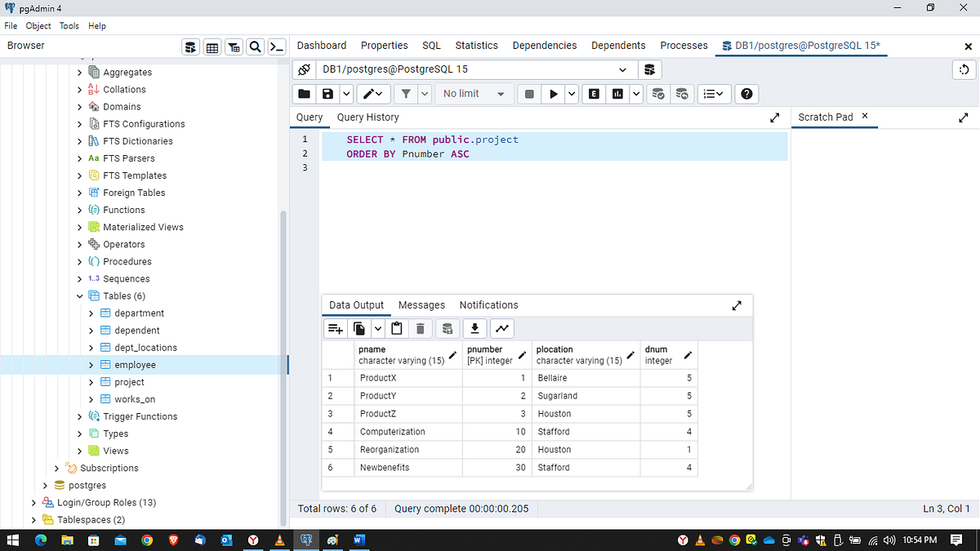The width and height of the screenshot is (980, 551).
Task: Click the connection status plug icon
Action: pyautogui.click(x=303, y=69)
